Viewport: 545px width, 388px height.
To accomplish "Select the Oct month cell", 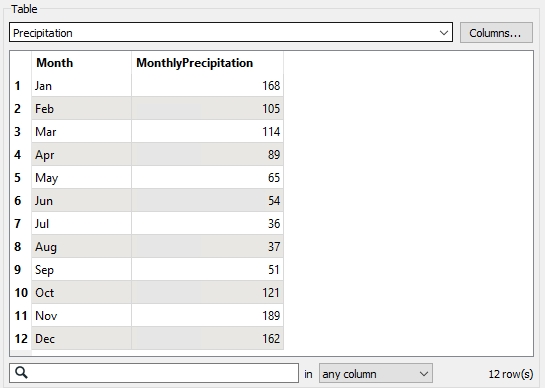I will (81, 292).
